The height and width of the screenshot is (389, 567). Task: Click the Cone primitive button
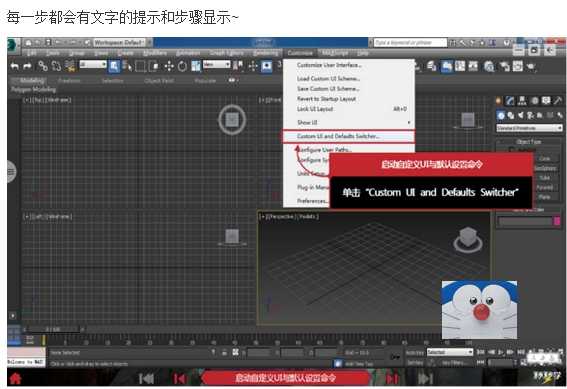point(545,159)
